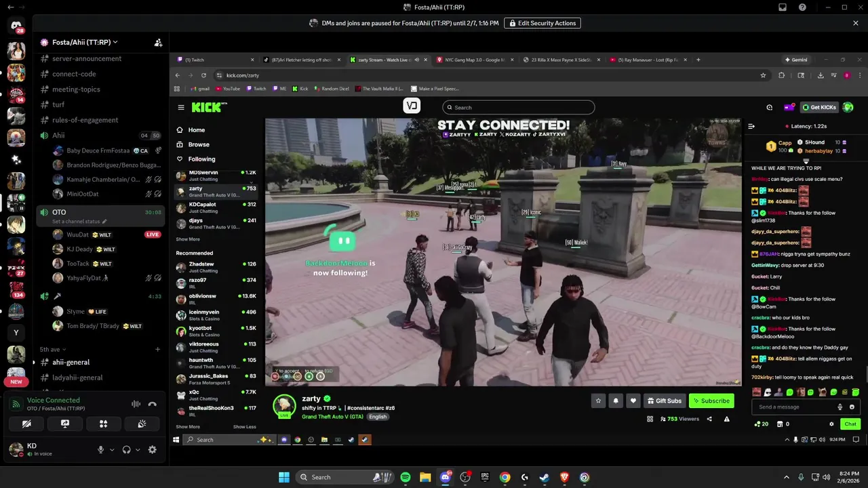This screenshot has height=488, width=868.
Task: Show hidden system tray icons arrow
Action: coord(787,477)
